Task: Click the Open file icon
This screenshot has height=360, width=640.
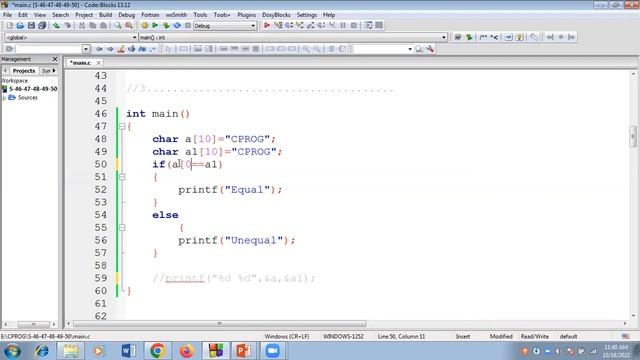Action: point(20,25)
